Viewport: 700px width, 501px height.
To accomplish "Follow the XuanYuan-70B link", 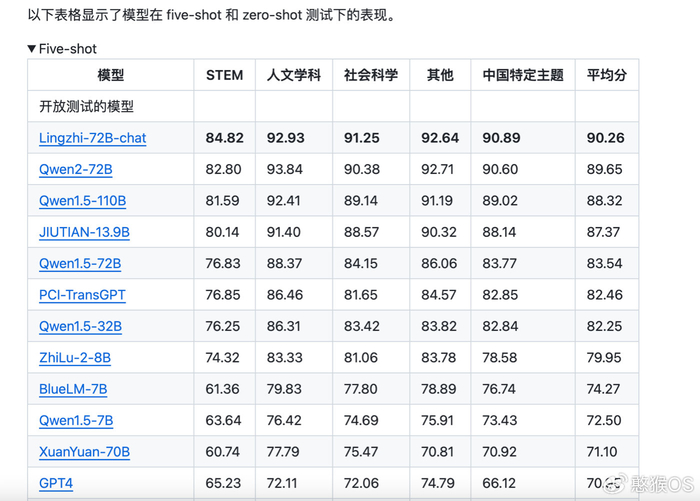I will pyautogui.click(x=84, y=452).
